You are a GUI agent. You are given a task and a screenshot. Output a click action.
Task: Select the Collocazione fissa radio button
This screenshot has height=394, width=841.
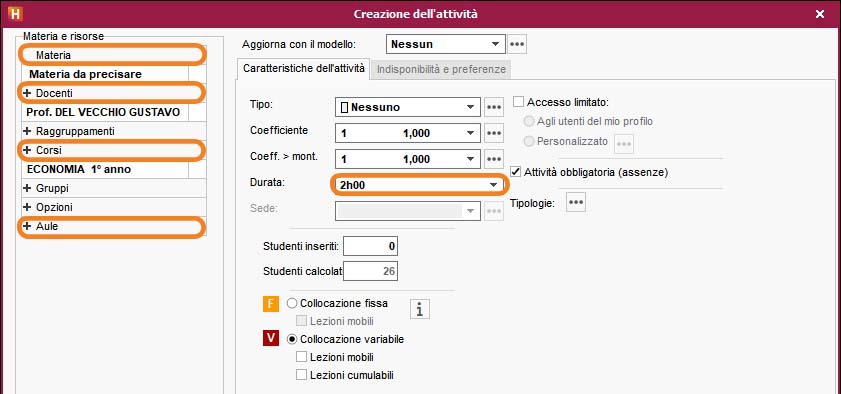click(x=292, y=303)
